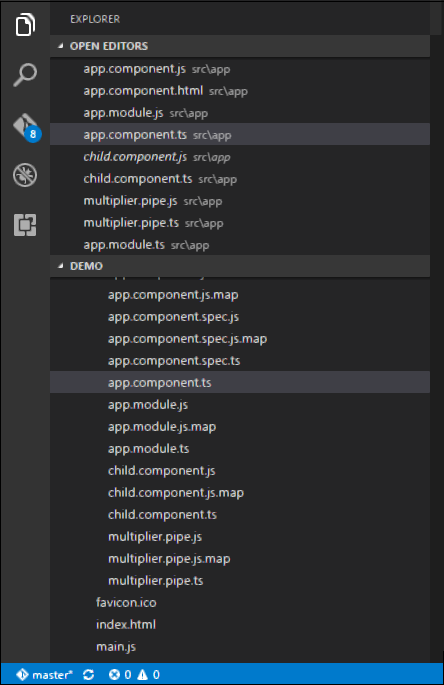Open multiplier.pipe.ts in DEMO tree
Image resolution: width=444 pixels, height=685 pixels.
pyautogui.click(x=240, y=580)
